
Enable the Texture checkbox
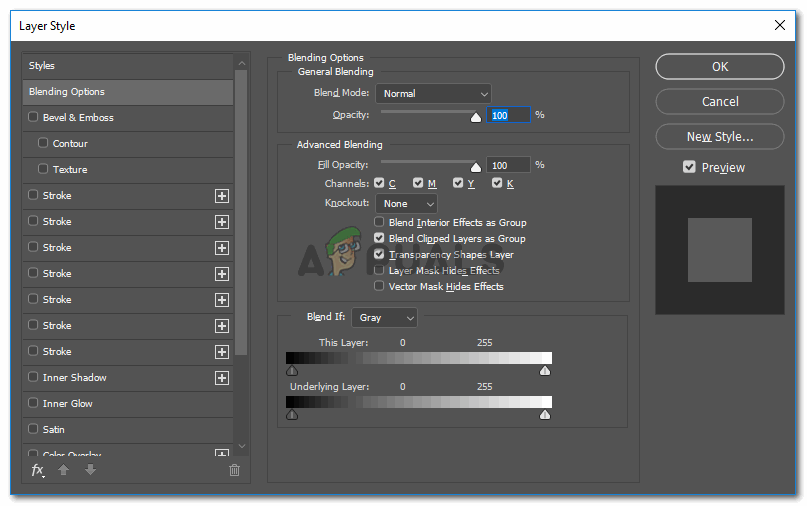(43, 169)
